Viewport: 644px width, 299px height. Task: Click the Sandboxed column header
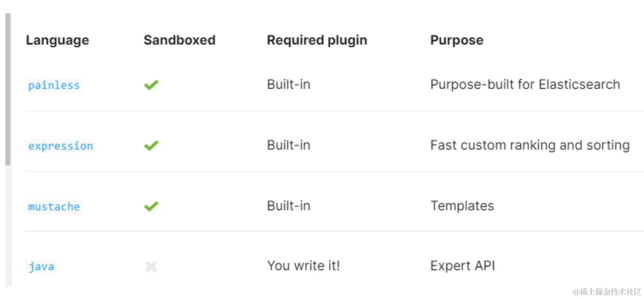180,40
